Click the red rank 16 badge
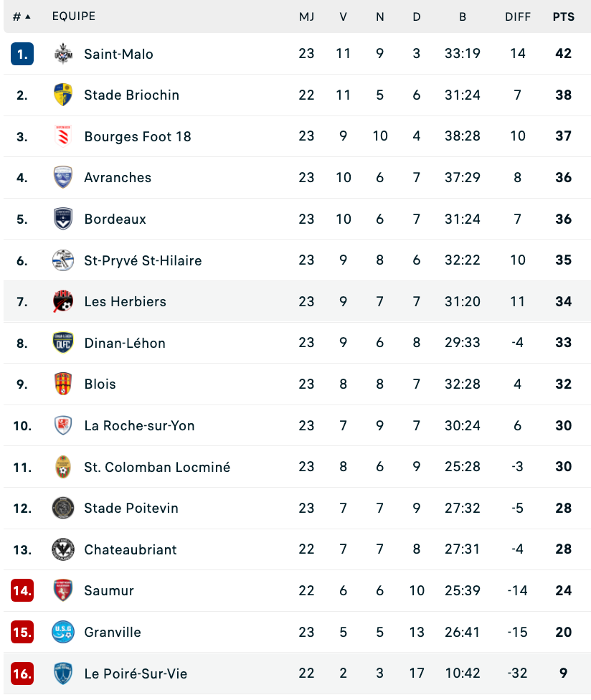The image size is (591, 700). coord(22,673)
